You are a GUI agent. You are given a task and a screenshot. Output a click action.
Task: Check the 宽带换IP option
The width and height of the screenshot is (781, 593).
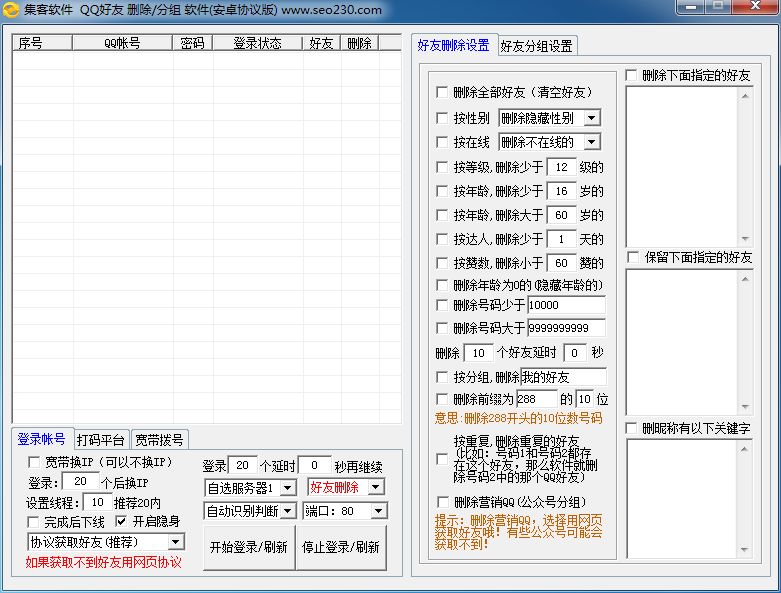click(x=34, y=462)
